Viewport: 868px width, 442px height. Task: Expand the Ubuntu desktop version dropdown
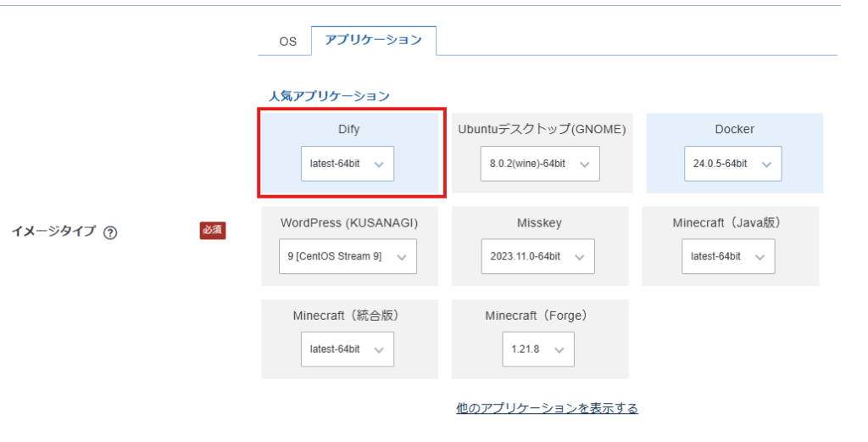click(x=539, y=164)
